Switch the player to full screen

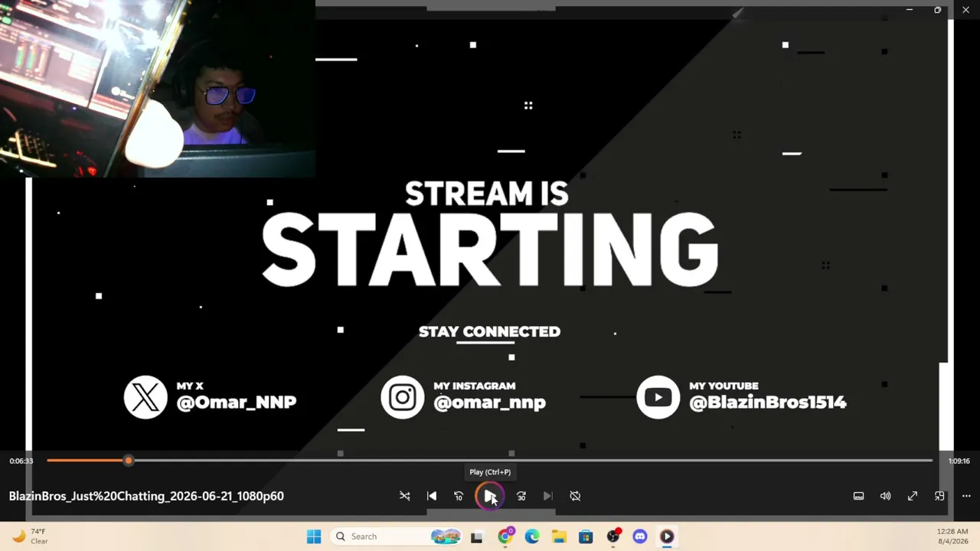(x=913, y=496)
